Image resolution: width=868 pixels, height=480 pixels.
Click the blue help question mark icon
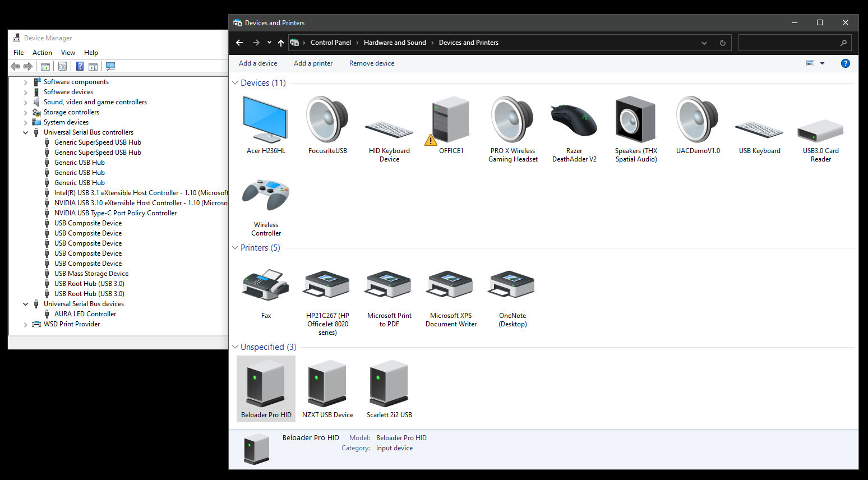(845, 63)
